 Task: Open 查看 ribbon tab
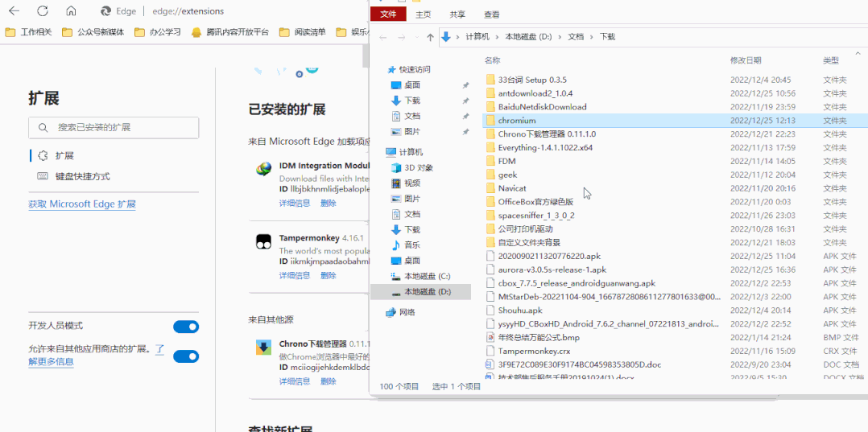[491, 14]
